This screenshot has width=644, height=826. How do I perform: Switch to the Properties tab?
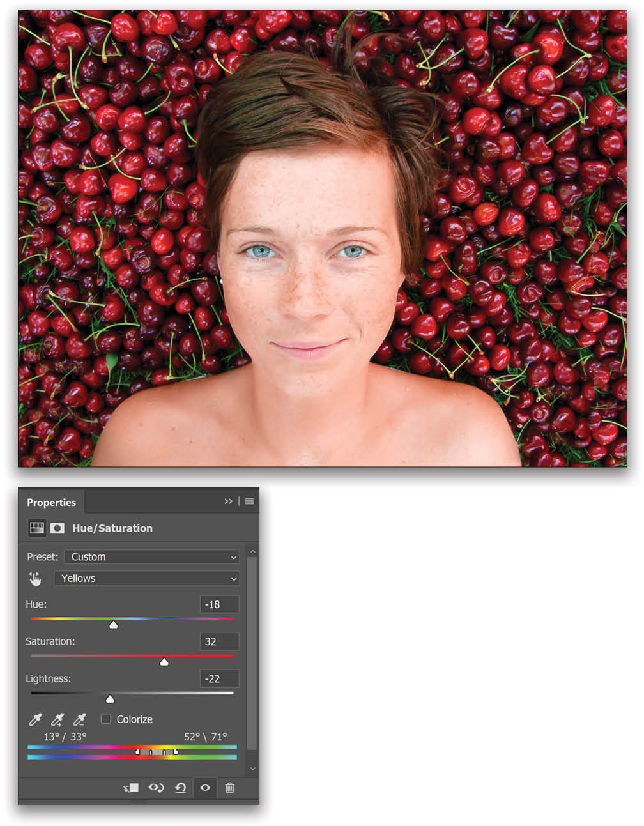coord(52,503)
